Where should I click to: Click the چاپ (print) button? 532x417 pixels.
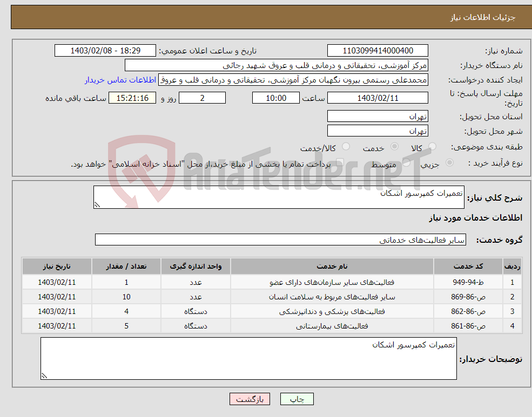297,399
